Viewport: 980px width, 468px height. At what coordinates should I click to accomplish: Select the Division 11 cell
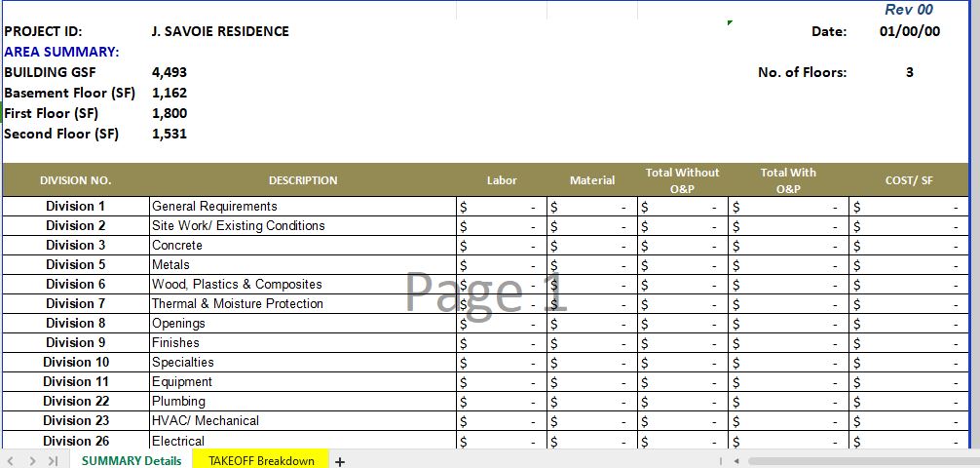pos(76,381)
